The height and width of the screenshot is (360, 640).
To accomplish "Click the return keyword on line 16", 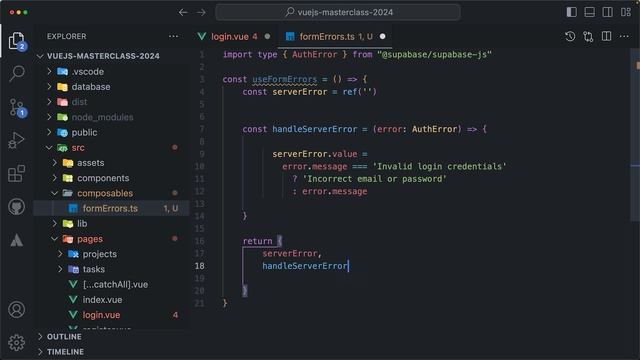I will click(x=257, y=241).
